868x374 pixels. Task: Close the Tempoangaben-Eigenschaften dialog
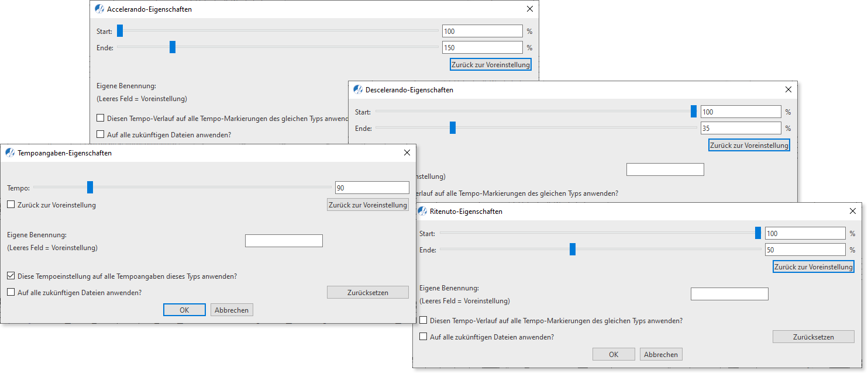pos(407,153)
